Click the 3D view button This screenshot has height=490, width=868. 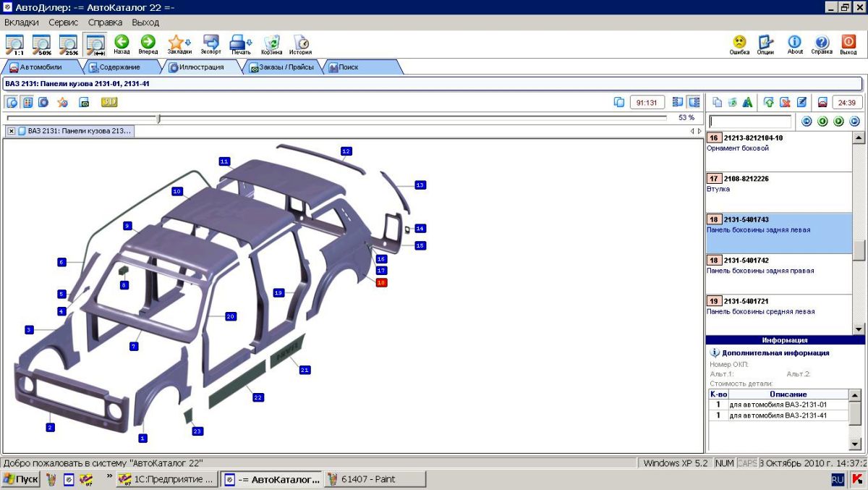(x=109, y=102)
